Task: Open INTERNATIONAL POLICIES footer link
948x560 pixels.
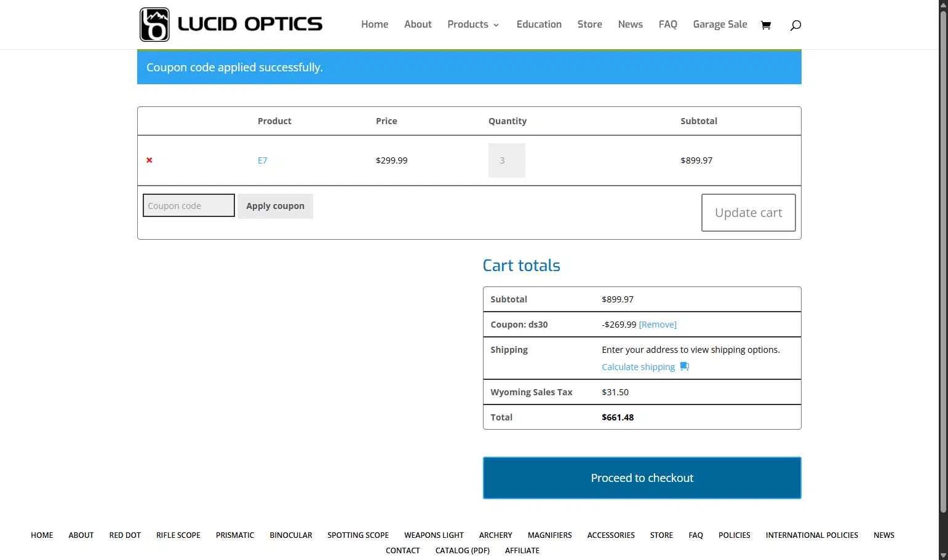Action: [812, 535]
